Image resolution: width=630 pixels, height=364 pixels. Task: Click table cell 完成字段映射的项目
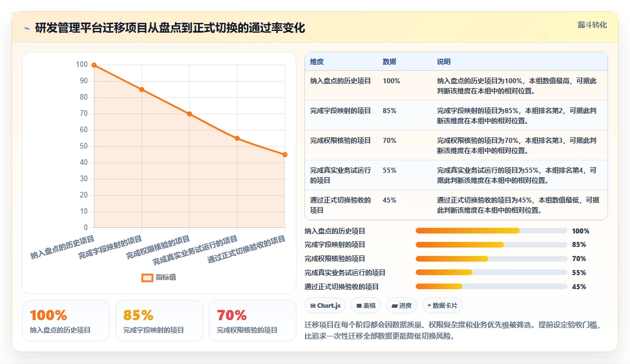pyautogui.click(x=340, y=111)
